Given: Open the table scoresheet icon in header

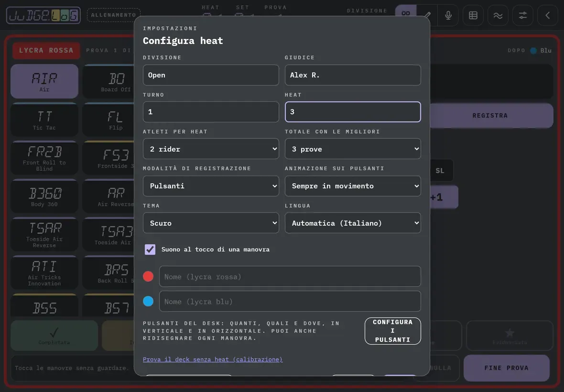Looking at the screenshot, I should coord(473,15).
